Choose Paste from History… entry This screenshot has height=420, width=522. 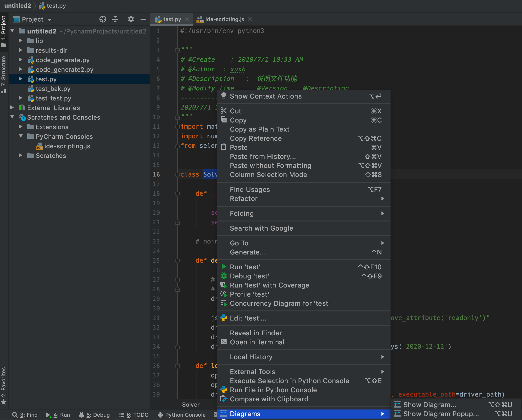(304, 157)
